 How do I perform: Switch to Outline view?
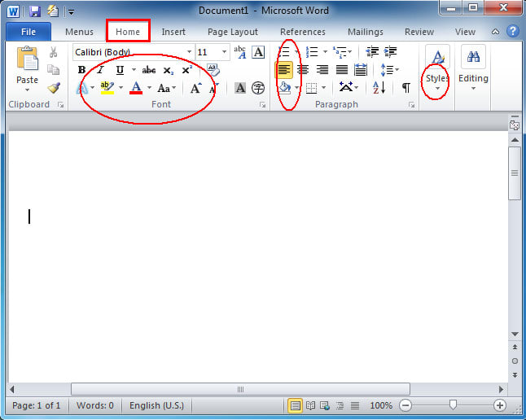click(340, 405)
